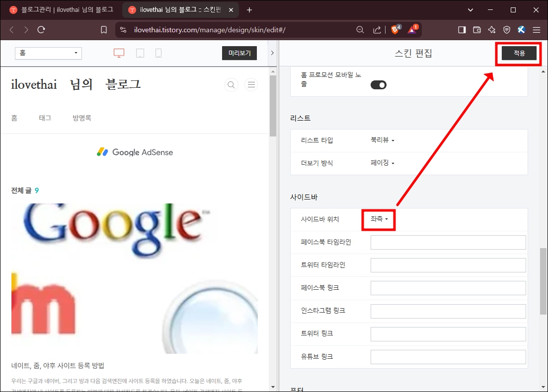548x392 pixels.
Task: Close the ilovethai skin edit tab
Action: click(231, 10)
